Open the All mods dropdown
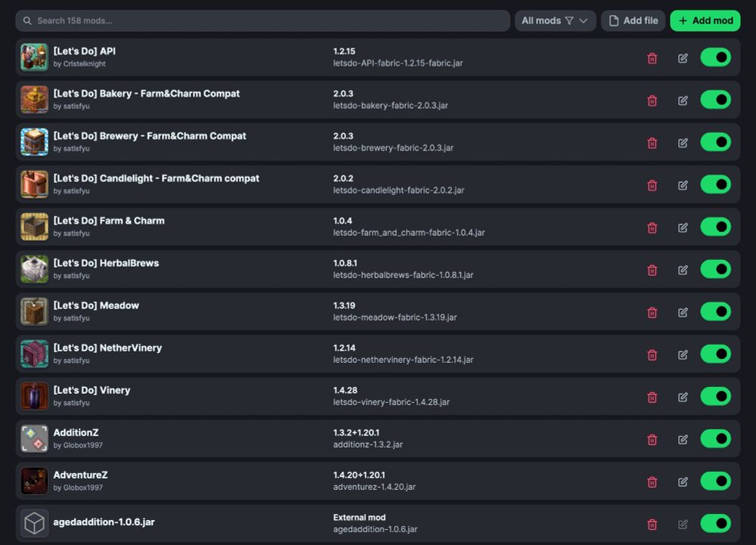Image resolution: width=756 pixels, height=545 pixels. pos(555,20)
